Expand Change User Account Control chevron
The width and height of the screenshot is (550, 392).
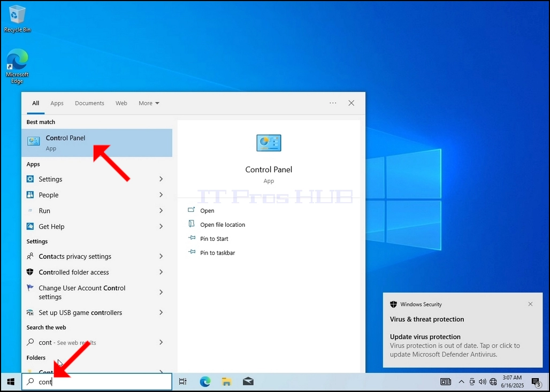click(x=161, y=292)
